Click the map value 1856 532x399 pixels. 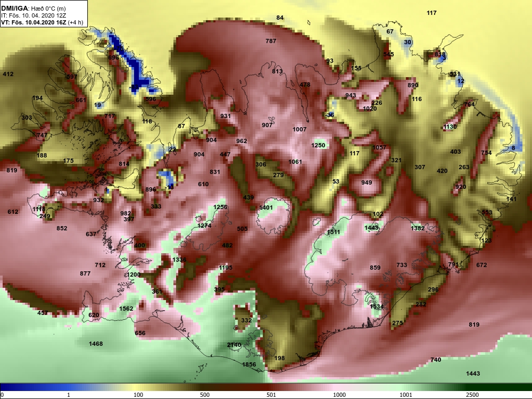(x=249, y=364)
